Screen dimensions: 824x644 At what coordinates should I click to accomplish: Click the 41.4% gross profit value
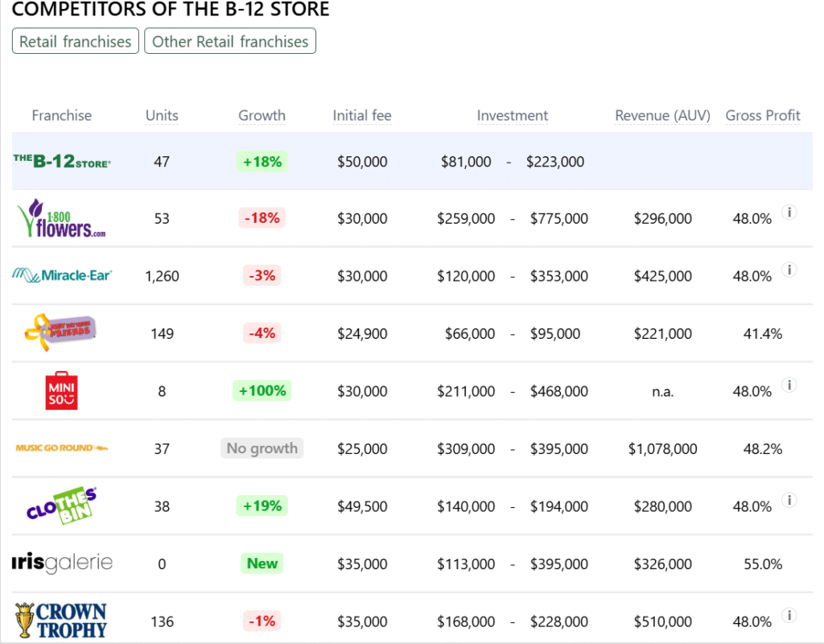point(763,334)
